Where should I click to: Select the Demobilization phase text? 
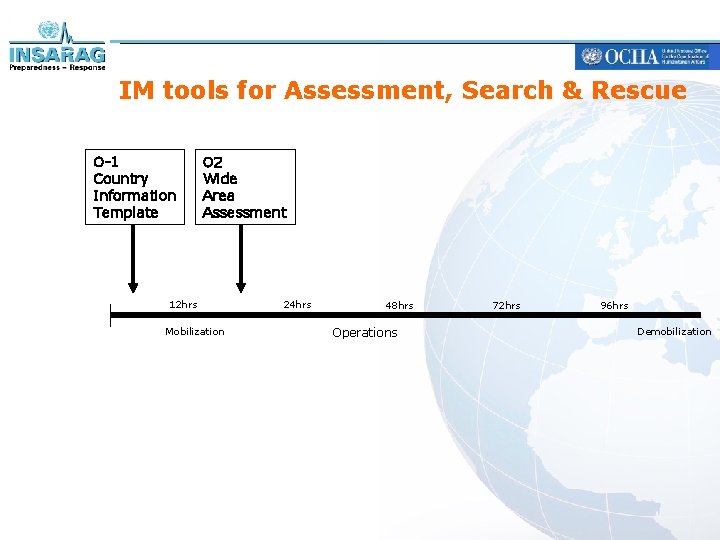tap(674, 332)
